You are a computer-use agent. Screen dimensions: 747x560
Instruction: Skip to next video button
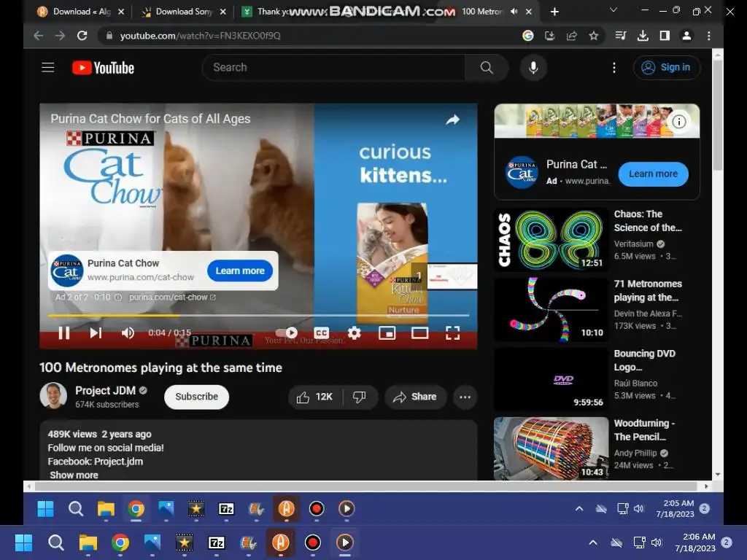click(x=96, y=332)
